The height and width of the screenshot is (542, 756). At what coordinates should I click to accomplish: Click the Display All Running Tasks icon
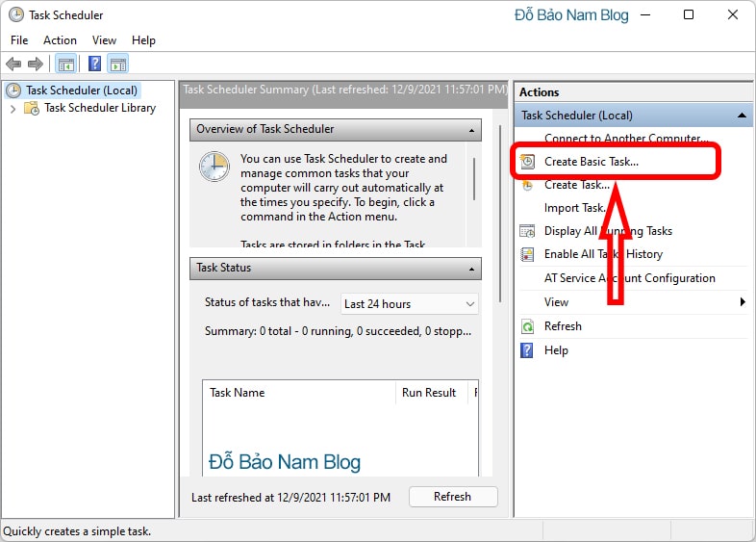tap(527, 231)
